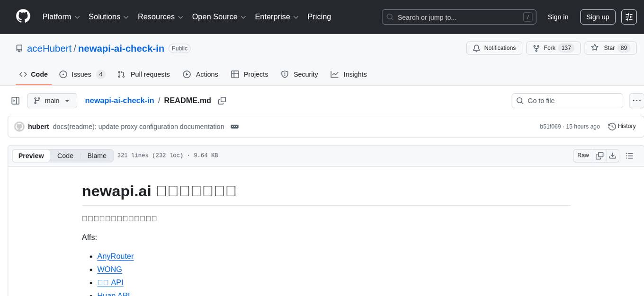Visit the aceHubert profile link
The width and height of the screenshot is (644, 296).
pyautogui.click(x=49, y=48)
